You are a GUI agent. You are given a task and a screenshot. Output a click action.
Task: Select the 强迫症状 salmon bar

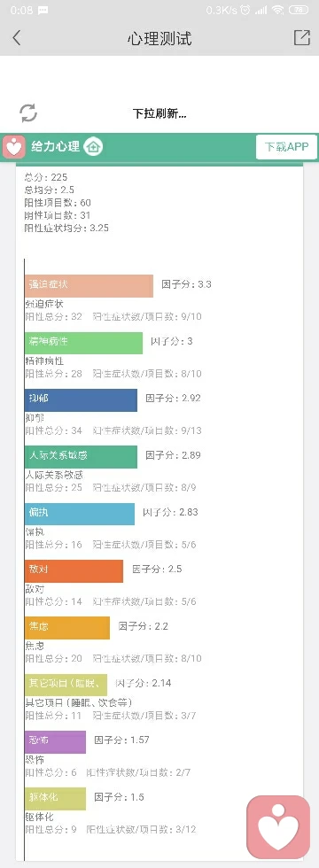[89, 285]
